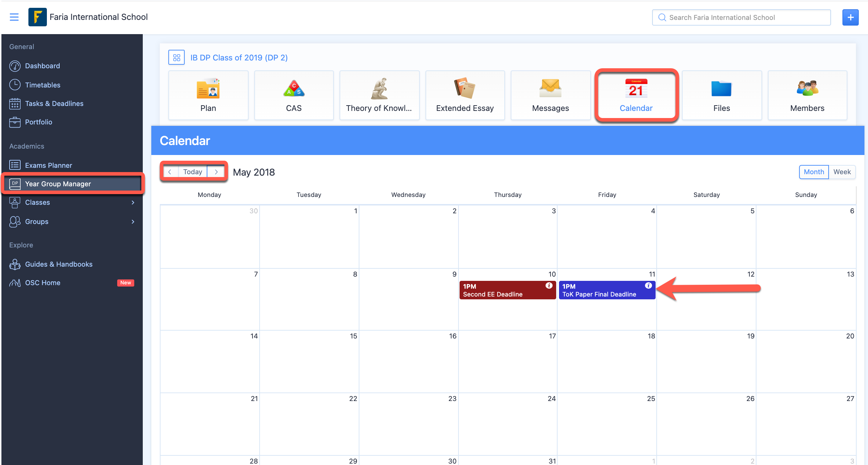The height and width of the screenshot is (465, 868).
Task: Click the Today button
Action: pyautogui.click(x=192, y=172)
